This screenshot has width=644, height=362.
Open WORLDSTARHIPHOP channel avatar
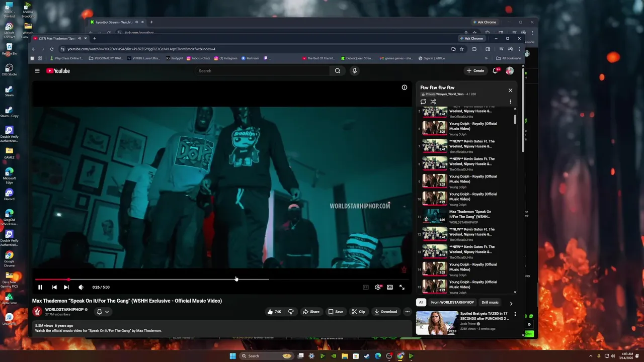click(x=37, y=312)
